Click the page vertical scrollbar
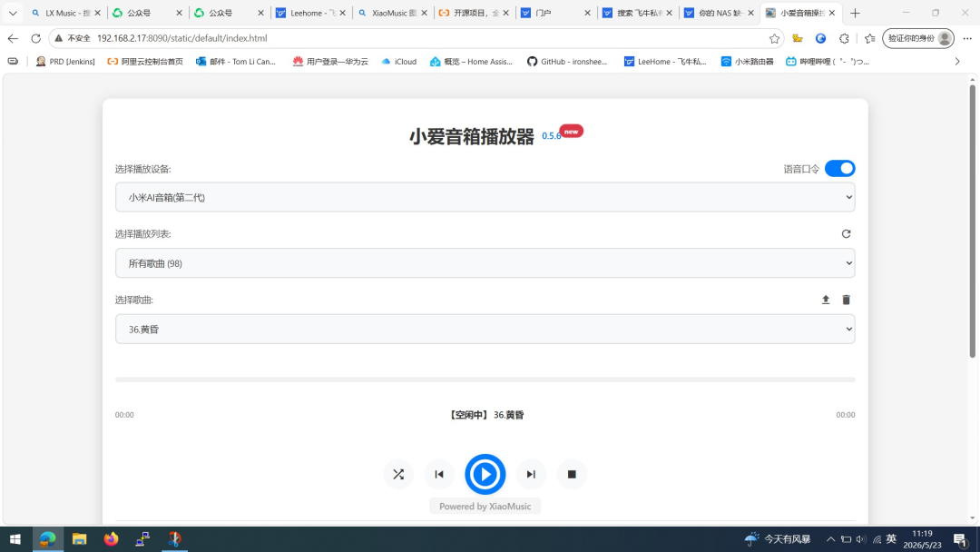Screen dimensions: 980x552 click(x=973, y=222)
